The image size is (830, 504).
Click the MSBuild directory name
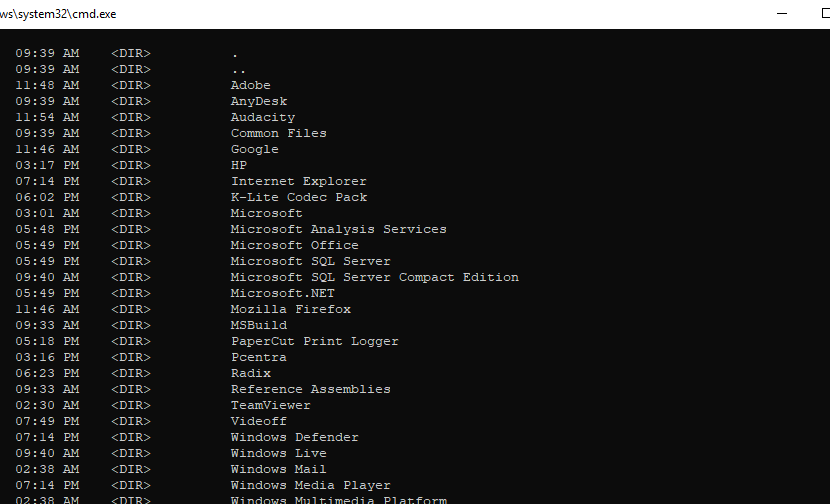click(x=258, y=325)
